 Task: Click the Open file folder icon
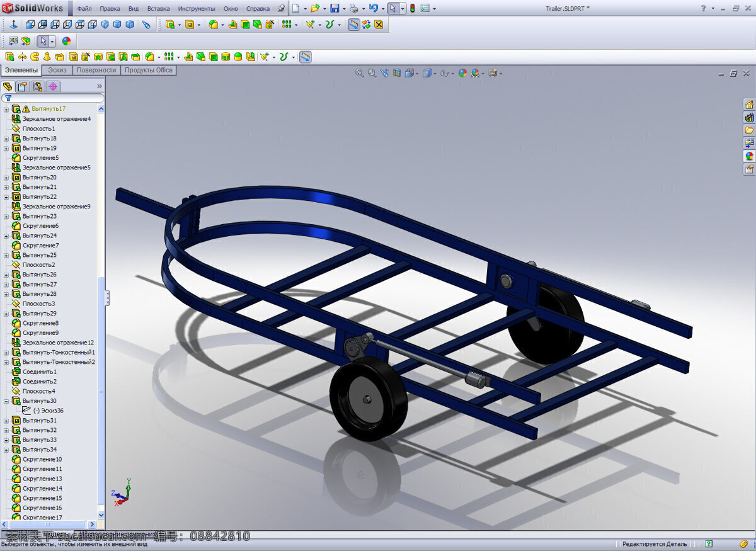point(314,8)
